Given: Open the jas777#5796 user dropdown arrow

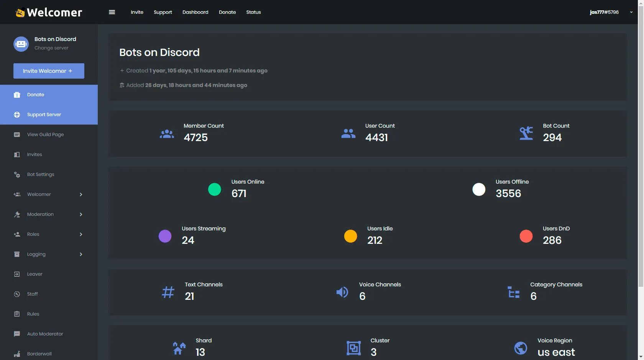Looking at the screenshot, I should pos(631,12).
